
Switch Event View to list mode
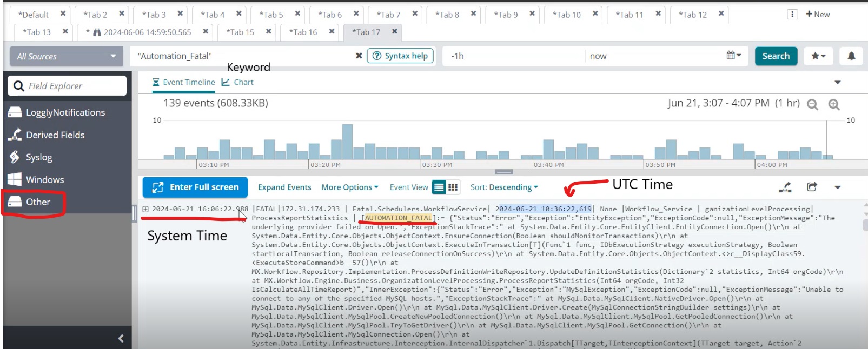439,187
